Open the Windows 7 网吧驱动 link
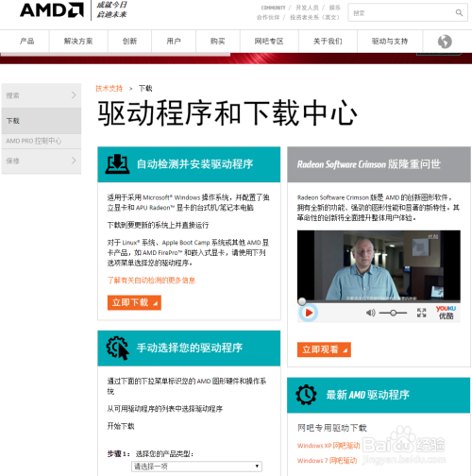This screenshot has width=472, height=476. pyautogui.click(x=328, y=461)
